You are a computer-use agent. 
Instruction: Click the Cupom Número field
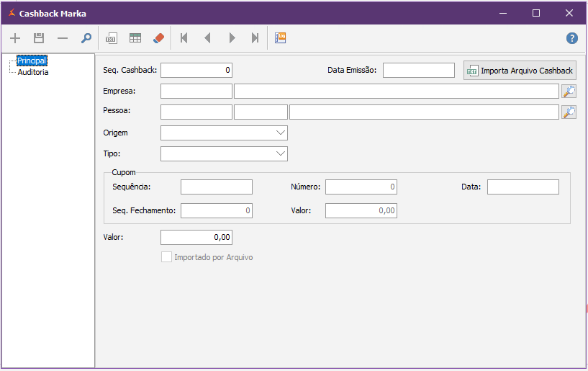[361, 187]
